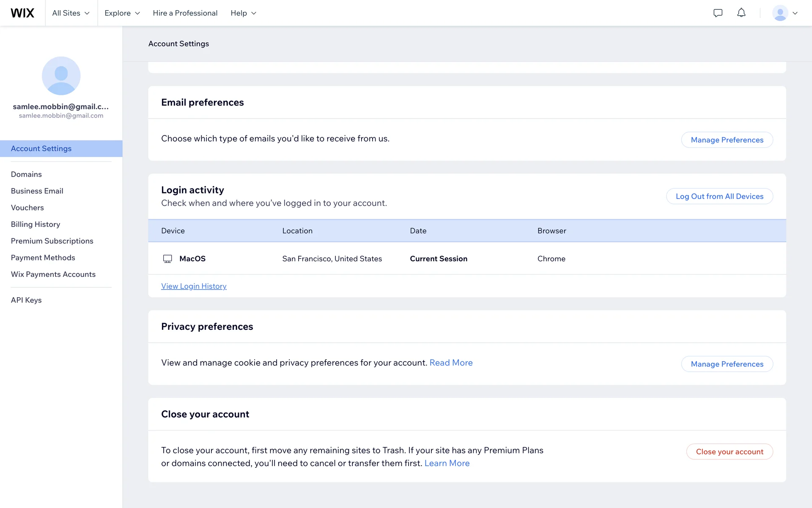Expand the All Sites dropdown
Image resolution: width=812 pixels, height=508 pixels.
coord(71,13)
